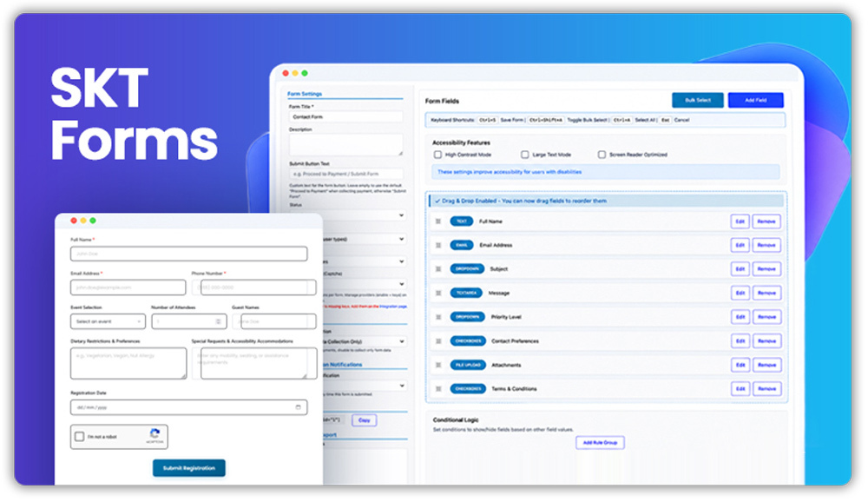The height and width of the screenshot is (502, 868).
Task: Grab the drag handle for Subject field
Action: click(x=437, y=269)
